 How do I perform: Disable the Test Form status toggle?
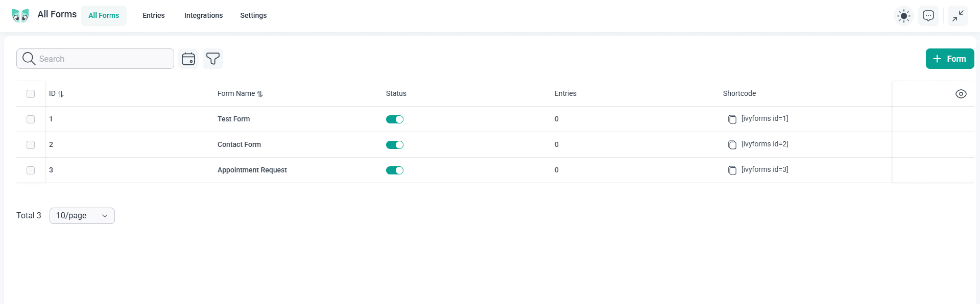tap(394, 119)
